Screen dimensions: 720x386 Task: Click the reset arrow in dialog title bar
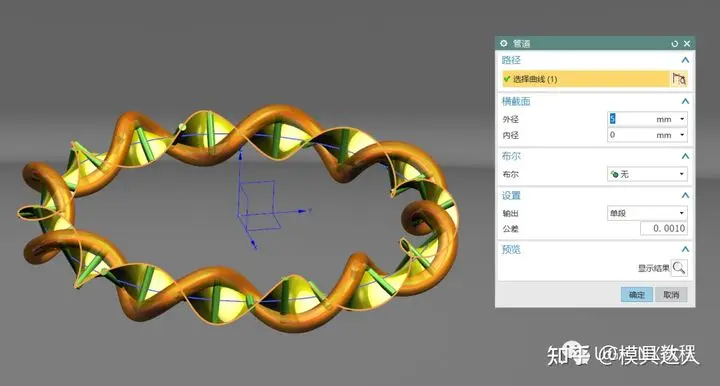tap(675, 44)
